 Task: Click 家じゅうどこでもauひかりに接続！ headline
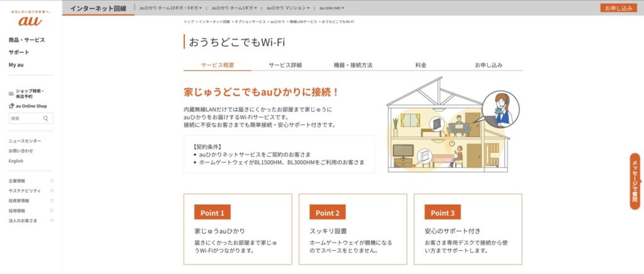pyautogui.click(x=262, y=92)
